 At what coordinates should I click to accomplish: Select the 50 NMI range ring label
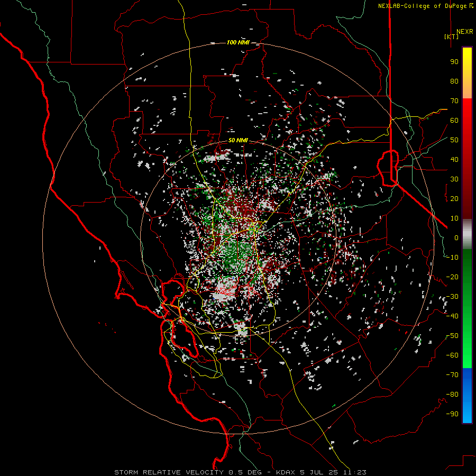(x=238, y=140)
